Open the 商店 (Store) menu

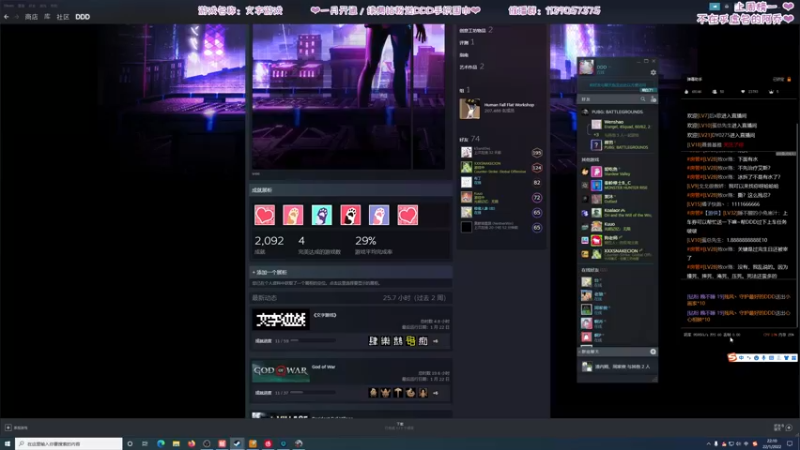tap(31, 17)
